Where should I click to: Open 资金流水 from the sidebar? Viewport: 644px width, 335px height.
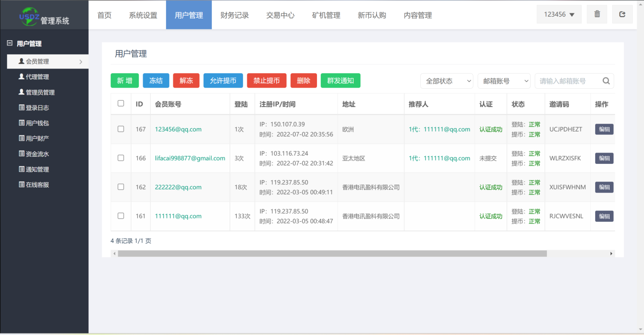(37, 154)
